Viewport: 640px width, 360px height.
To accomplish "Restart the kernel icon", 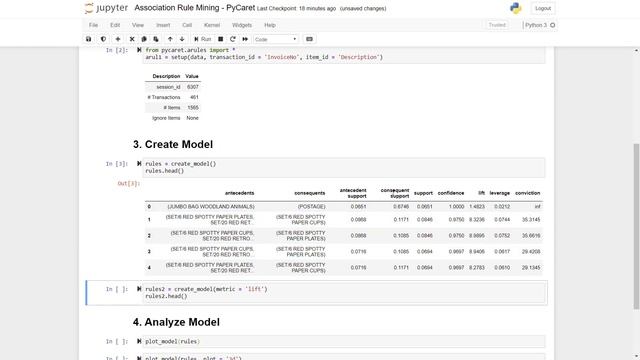I will [x=233, y=39].
